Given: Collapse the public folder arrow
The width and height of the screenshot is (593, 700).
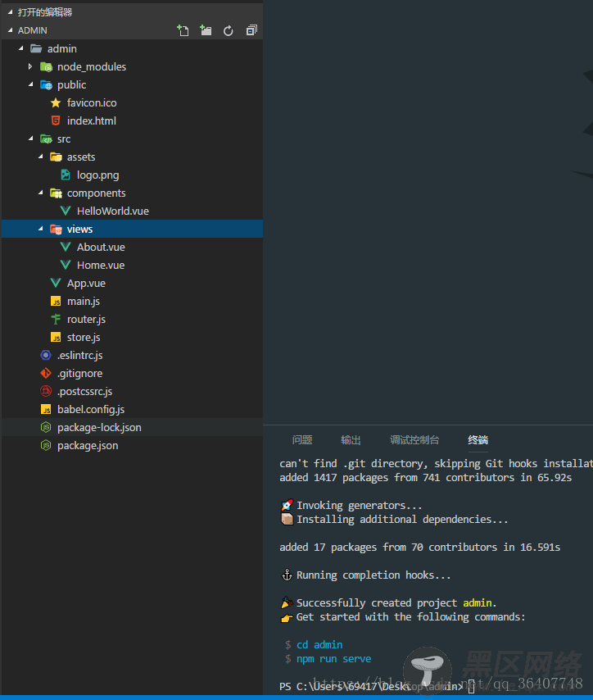Looking at the screenshot, I should point(31,84).
